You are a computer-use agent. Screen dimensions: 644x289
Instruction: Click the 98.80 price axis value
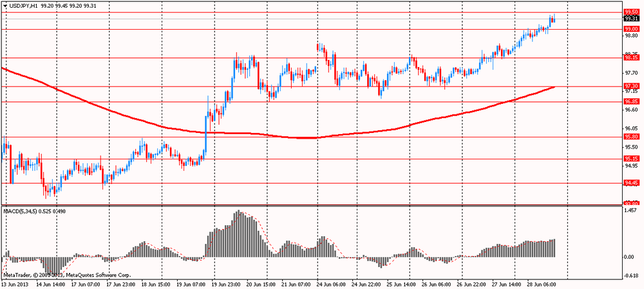(x=631, y=36)
